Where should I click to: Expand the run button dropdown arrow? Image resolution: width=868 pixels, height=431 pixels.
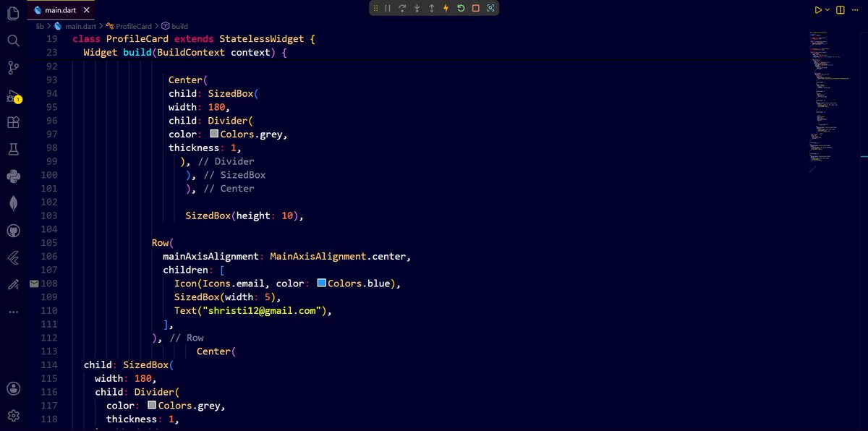[x=827, y=10]
